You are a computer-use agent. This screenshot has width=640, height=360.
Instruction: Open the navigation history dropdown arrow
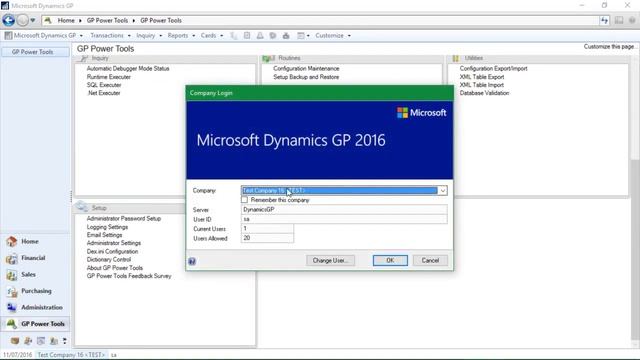[33, 20]
